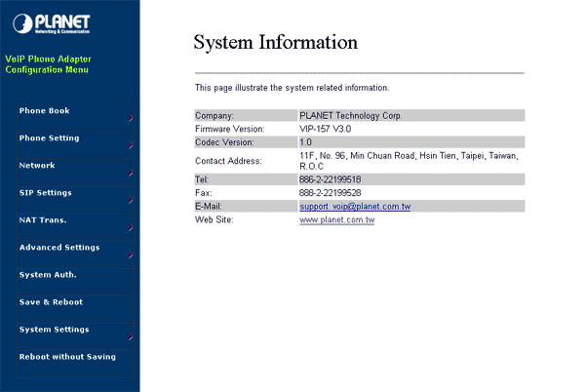585x392 pixels.
Task: Click the Tel: label
Action: click(202, 179)
